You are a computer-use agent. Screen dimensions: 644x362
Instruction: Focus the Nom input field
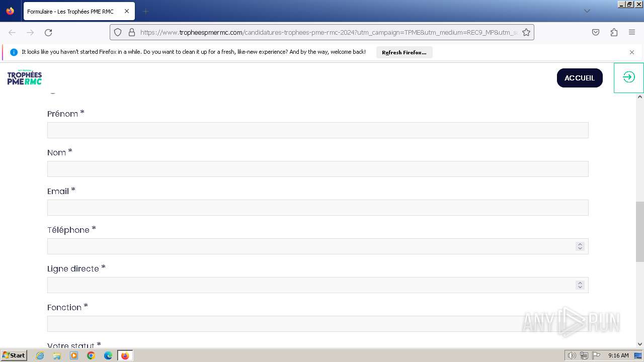click(x=317, y=169)
